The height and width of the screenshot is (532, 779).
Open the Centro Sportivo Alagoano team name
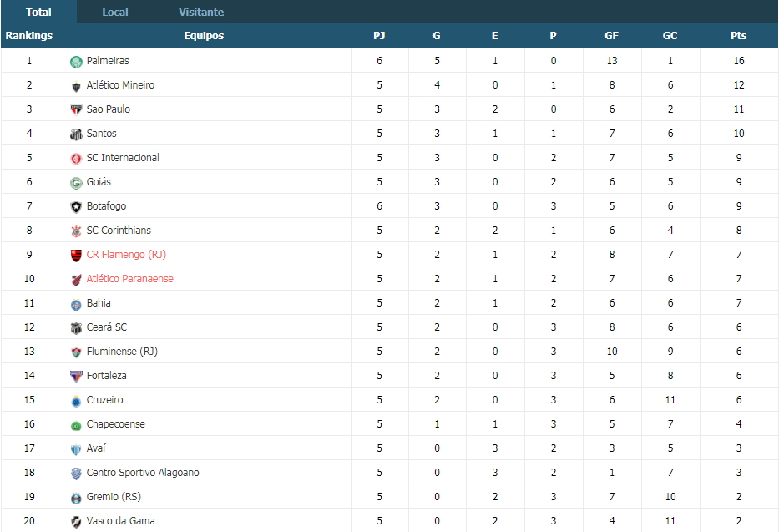click(143, 473)
